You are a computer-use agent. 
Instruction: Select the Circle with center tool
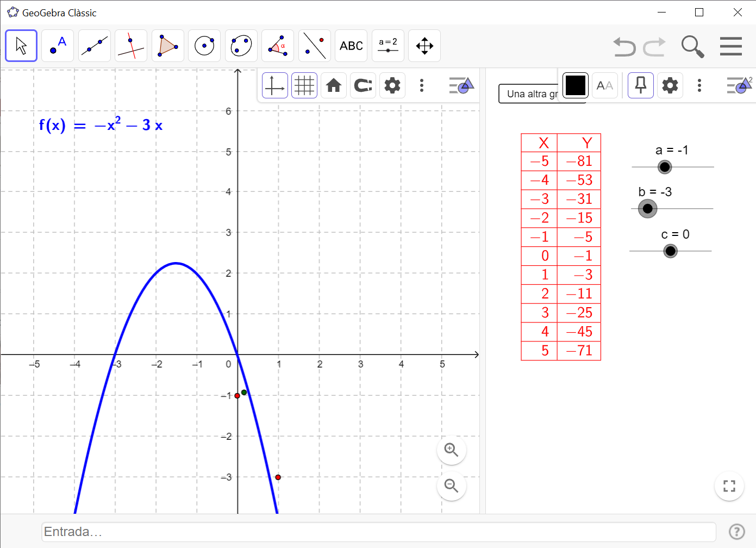click(x=204, y=46)
